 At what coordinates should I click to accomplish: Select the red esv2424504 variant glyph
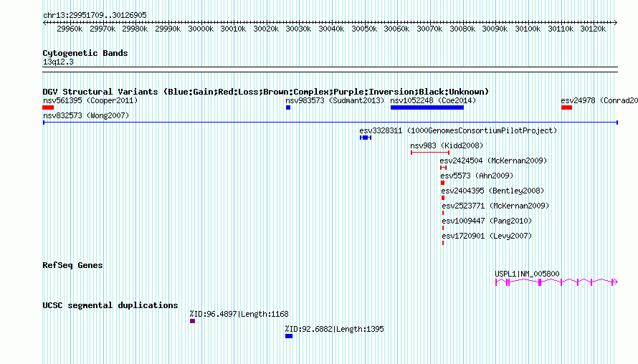(444, 168)
